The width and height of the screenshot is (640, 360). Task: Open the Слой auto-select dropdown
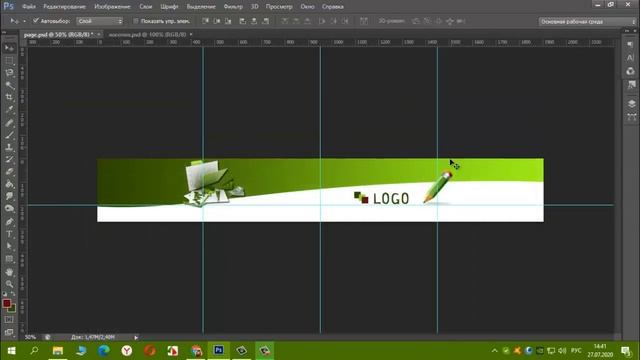[x=100, y=21]
